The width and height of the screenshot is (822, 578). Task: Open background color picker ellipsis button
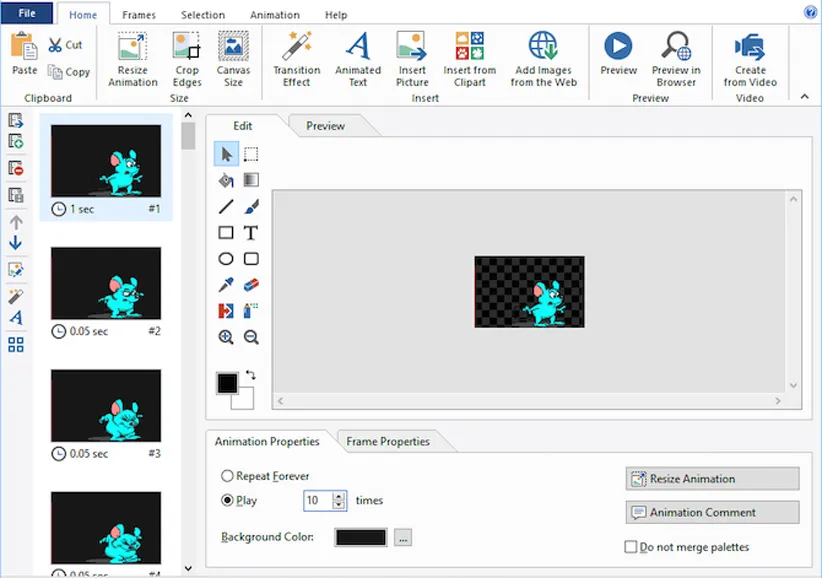pos(403,538)
